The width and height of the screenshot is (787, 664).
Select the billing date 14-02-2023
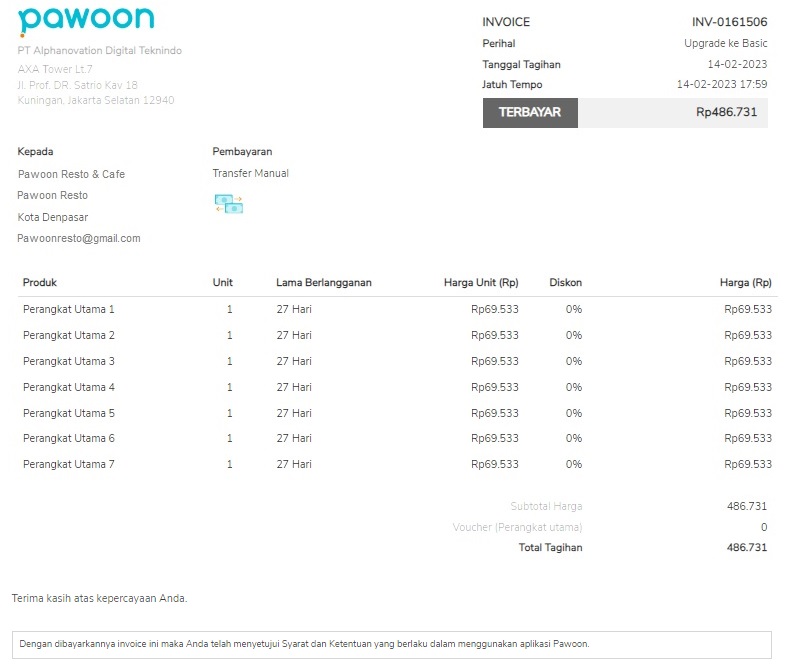coord(737,64)
